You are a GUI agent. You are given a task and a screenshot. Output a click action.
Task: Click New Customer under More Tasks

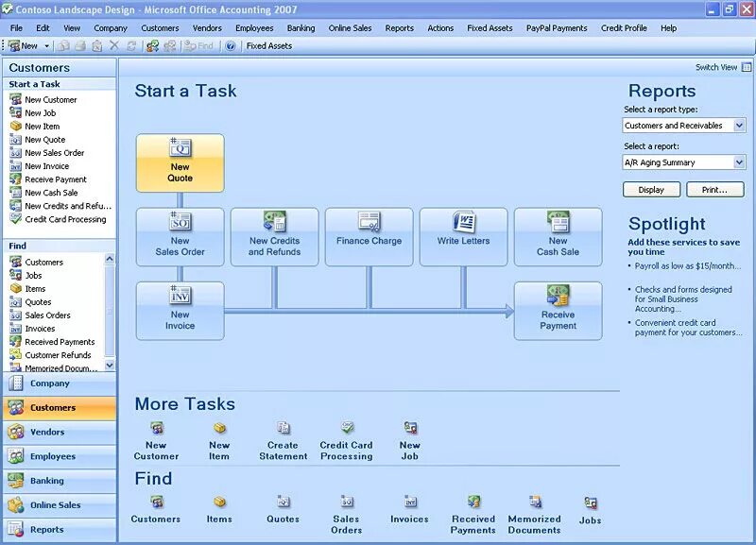(156, 441)
